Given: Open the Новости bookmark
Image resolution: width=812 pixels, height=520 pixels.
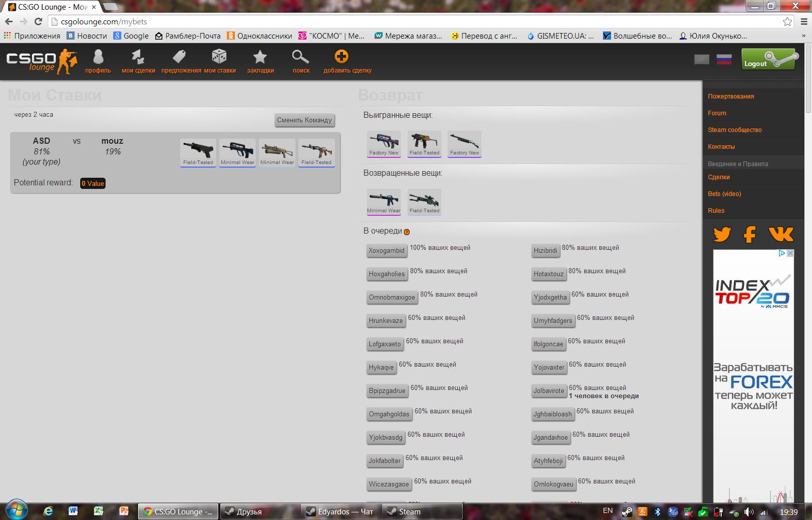Looking at the screenshot, I should (x=87, y=36).
